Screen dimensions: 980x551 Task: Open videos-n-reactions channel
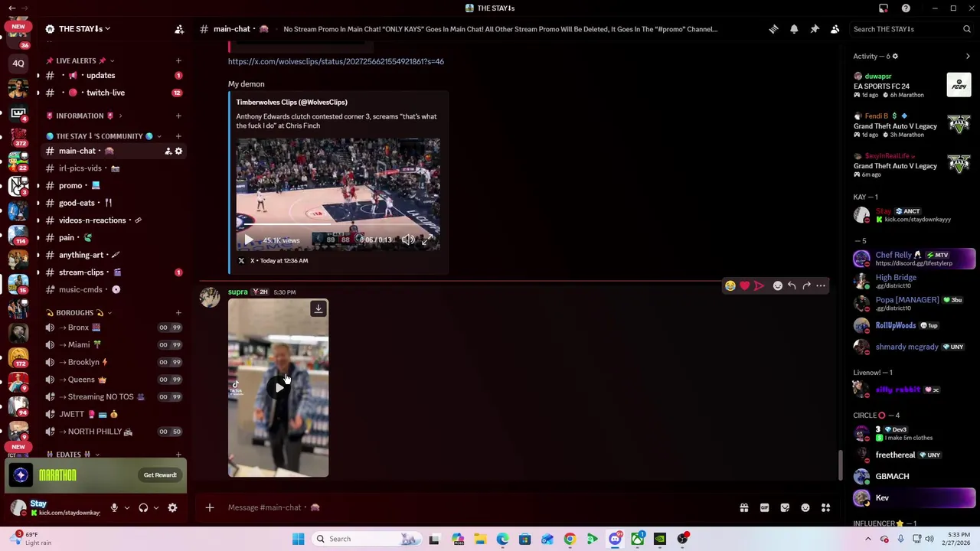point(113,220)
